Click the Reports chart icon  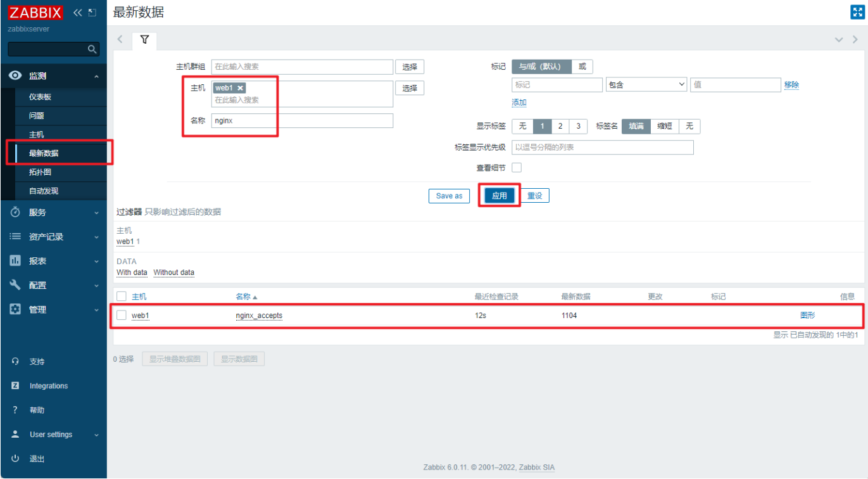pyautogui.click(x=16, y=261)
